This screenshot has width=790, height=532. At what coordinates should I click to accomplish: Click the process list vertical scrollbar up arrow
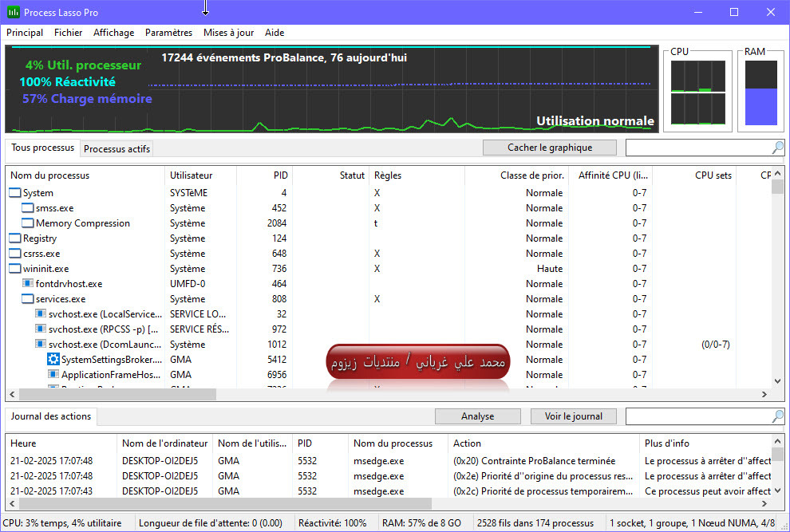[777, 173]
